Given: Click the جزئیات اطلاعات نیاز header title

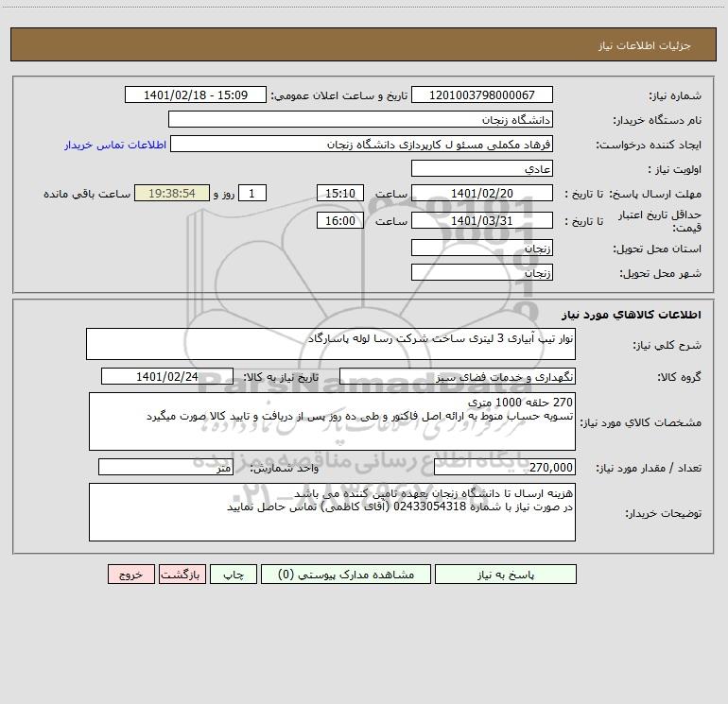Looking at the screenshot, I should pos(645,45).
